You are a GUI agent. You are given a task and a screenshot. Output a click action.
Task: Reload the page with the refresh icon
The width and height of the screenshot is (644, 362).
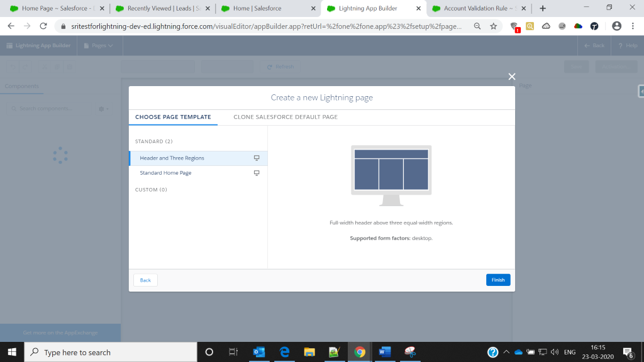[43, 26]
